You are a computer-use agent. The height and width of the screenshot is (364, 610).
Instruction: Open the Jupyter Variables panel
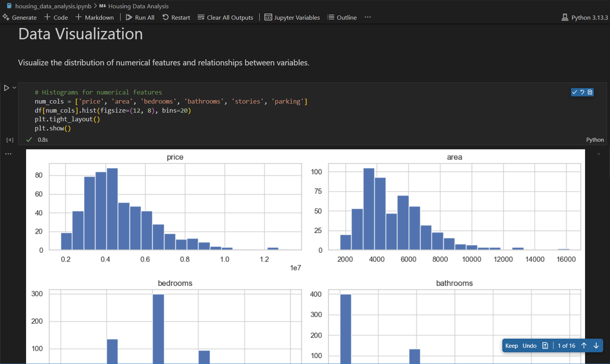(268, 17)
